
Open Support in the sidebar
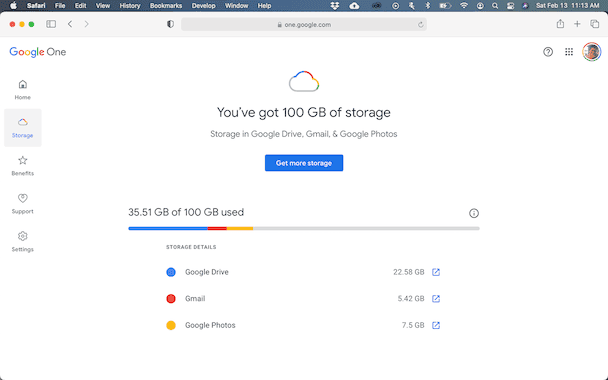pyautogui.click(x=22, y=204)
